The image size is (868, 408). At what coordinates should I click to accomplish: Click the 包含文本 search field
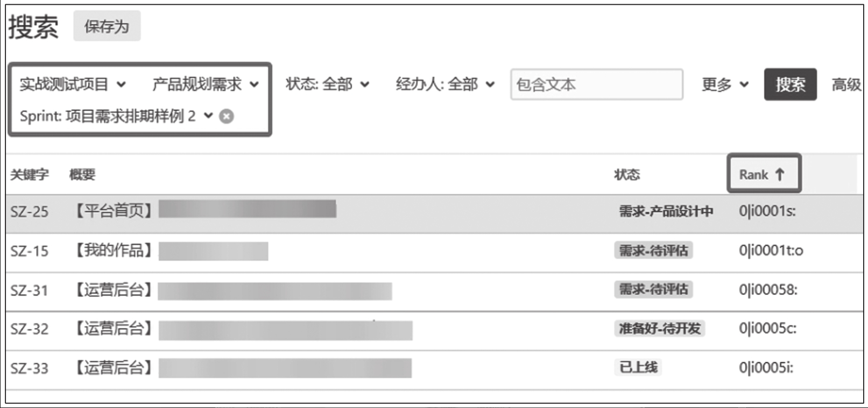pos(596,84)
